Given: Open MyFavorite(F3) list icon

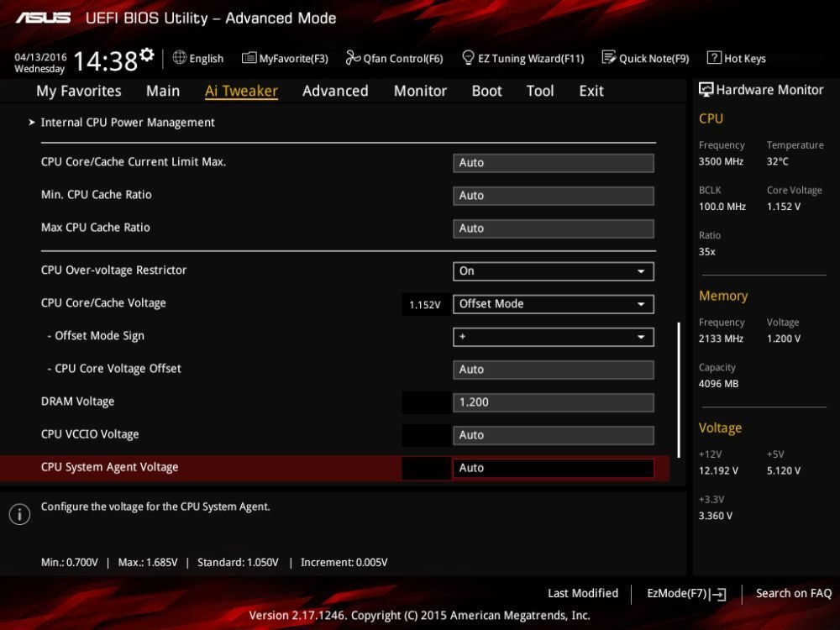Looking at the screenshot, I should click(x=249, y=58).
